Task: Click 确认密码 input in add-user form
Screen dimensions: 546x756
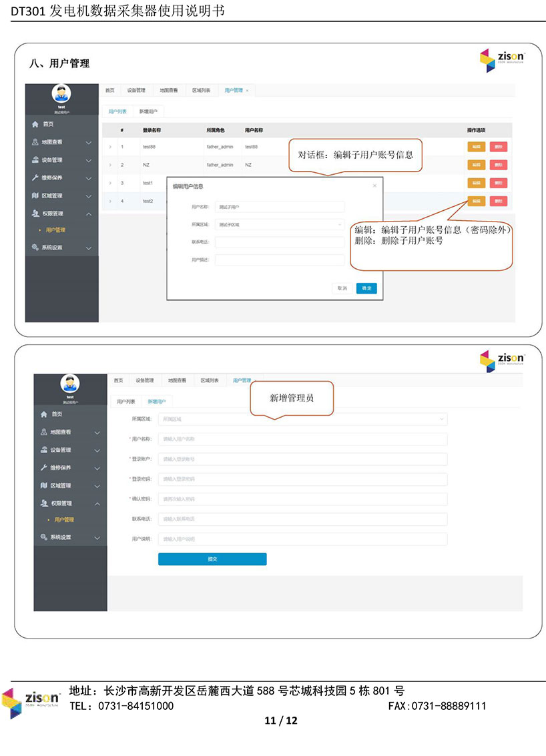Action: tap(302, 498)
